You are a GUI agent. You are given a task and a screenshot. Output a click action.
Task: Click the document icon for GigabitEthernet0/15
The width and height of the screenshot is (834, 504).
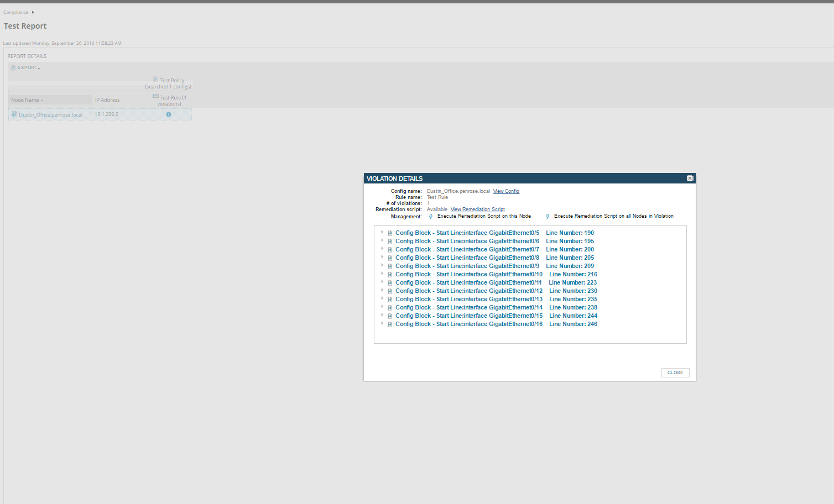390,316
